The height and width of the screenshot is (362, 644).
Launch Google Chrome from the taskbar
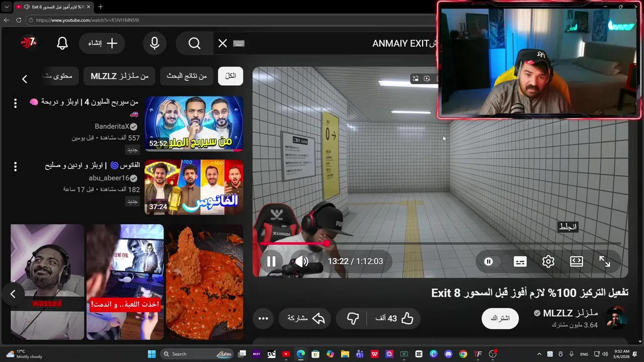click(x=463, y=354)
